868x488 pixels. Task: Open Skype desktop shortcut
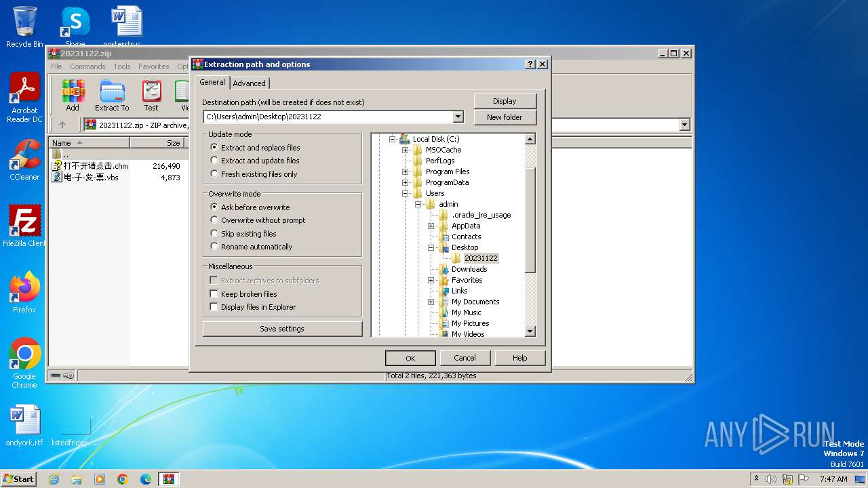[x=75, y=27]
